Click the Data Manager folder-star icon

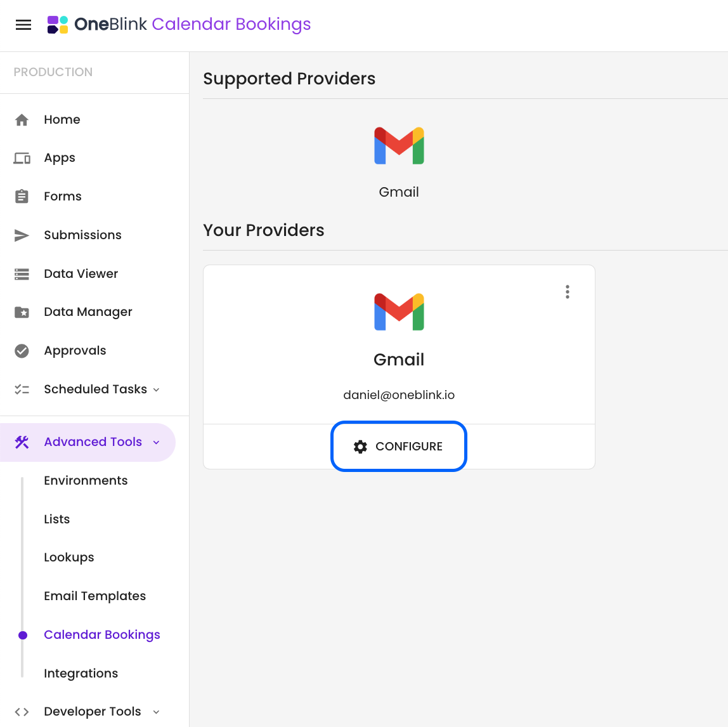click(22, 312)
